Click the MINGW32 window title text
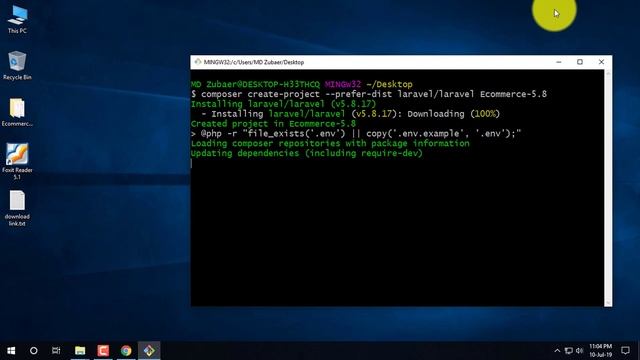 [x=254, y=62]
